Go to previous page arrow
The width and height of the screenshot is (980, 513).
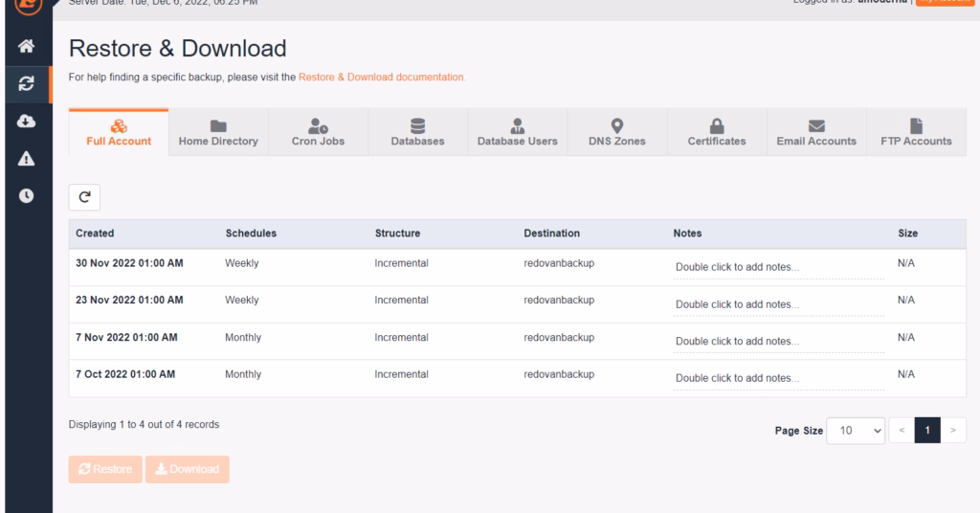click(902, 431)
